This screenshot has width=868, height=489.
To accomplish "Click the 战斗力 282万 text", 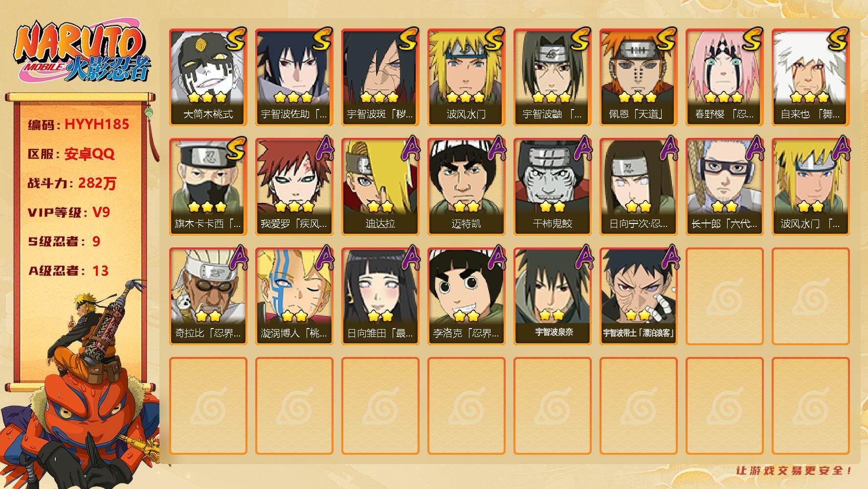I will 72,183.
